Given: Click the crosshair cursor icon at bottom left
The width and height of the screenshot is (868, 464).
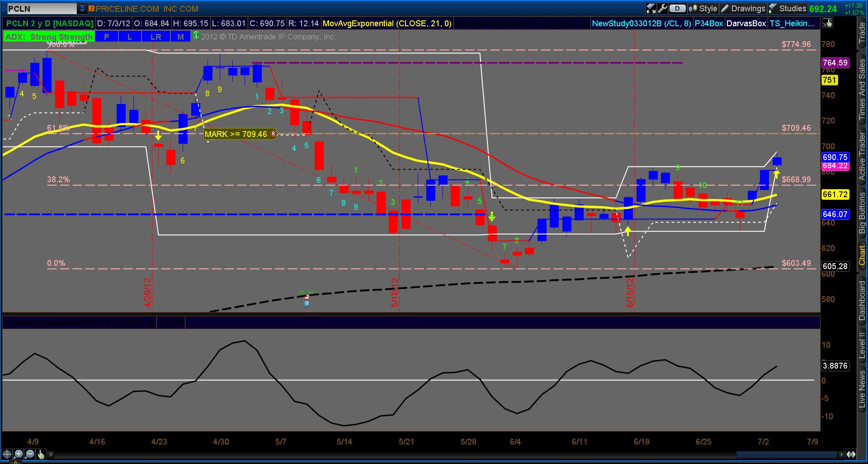Looking at the screenshot, I should [7, 455].
